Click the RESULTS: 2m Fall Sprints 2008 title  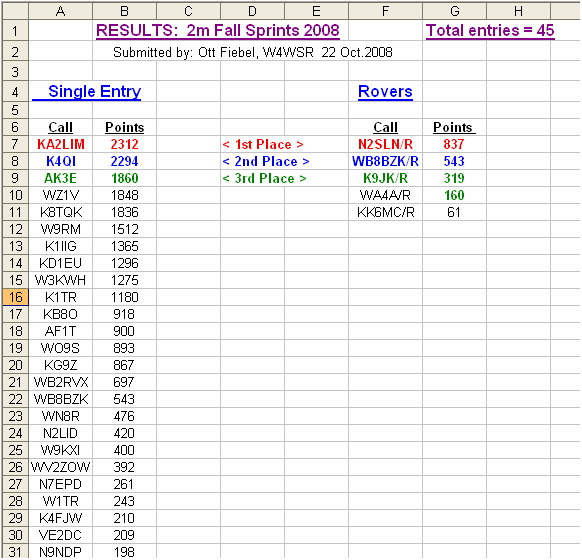218,30
